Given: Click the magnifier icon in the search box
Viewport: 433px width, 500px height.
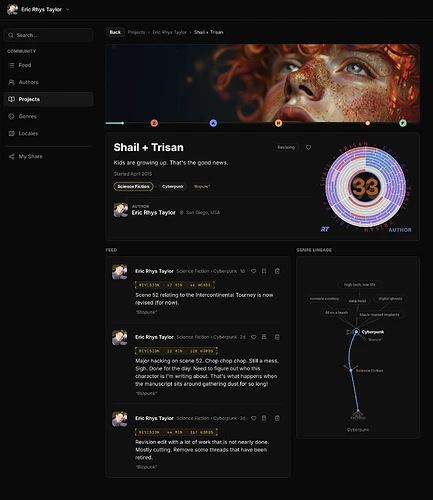Looking at the screenshot, I should click(x=11, y=35).
